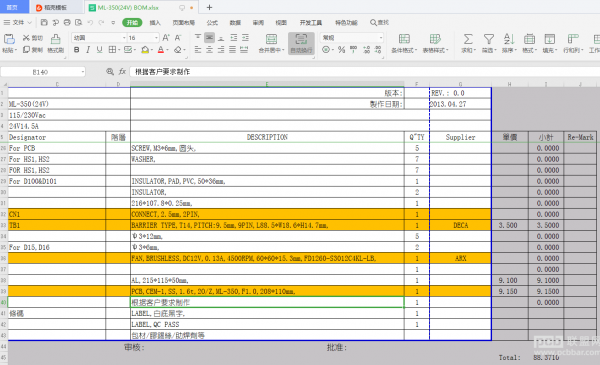Click the Sort A-Z icon
The image size is (600, 365).
tap(509, 39)
